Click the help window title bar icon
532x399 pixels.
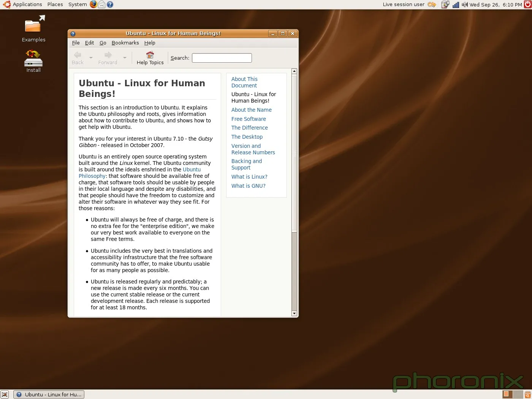coord(73,33)
